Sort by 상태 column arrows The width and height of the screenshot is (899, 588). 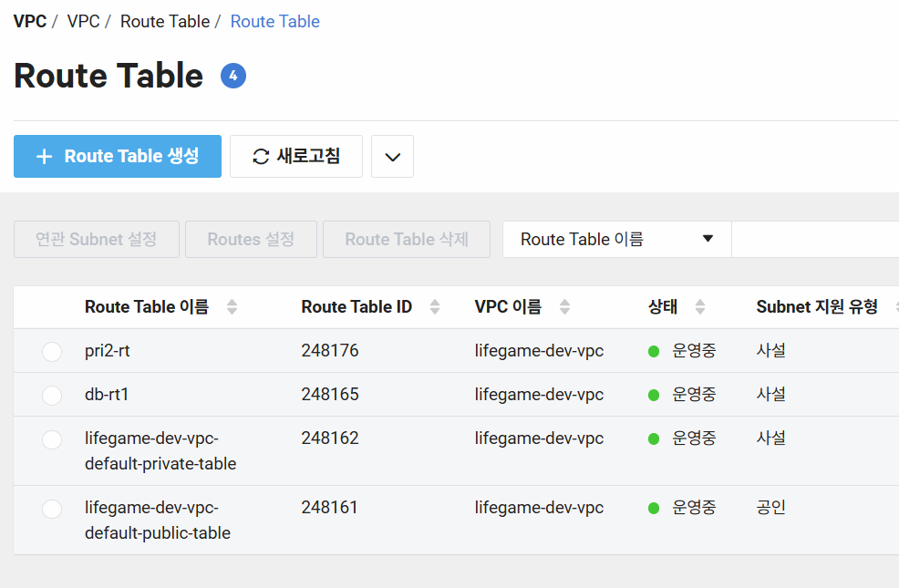point(699,307)
